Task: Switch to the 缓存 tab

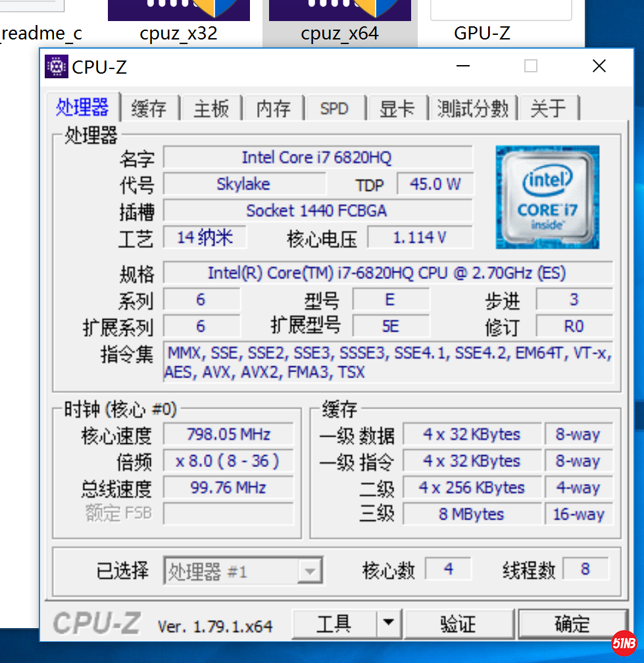Action: [149, 109]
